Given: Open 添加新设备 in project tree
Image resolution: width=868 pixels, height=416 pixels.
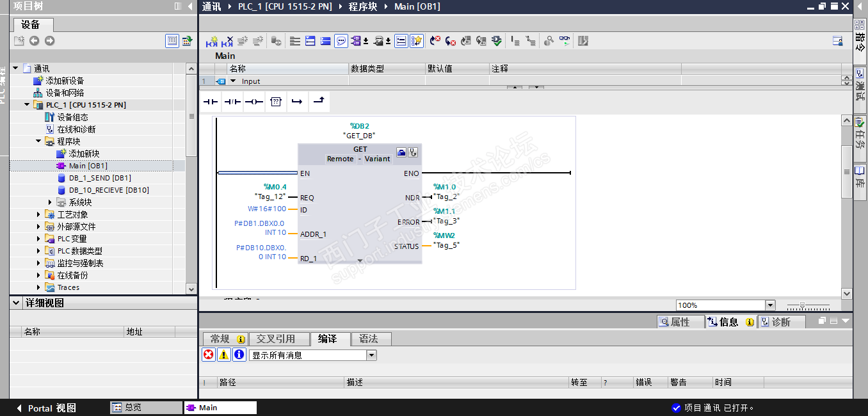Looking at the screenshot, I should [x=65, y=81].
